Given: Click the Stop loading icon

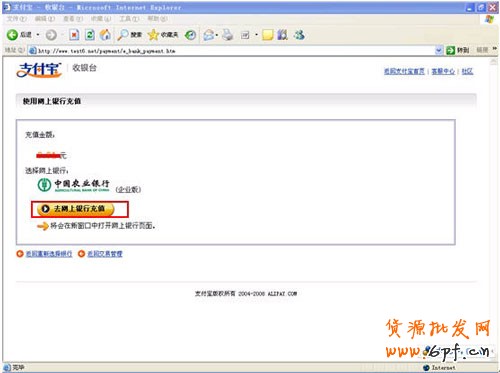Looking at the screenshot, I should click(74, 35).
